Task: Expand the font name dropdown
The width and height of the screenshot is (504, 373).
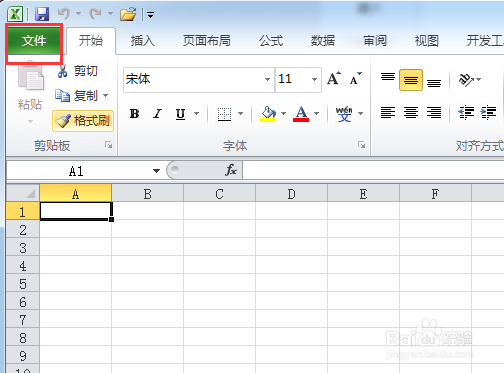Action: 267,79
